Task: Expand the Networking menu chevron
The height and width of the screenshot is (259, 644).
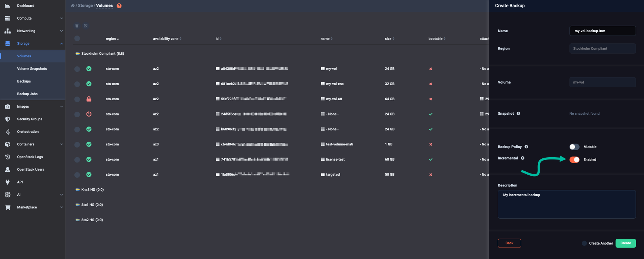Action: [x=61, y=31]
